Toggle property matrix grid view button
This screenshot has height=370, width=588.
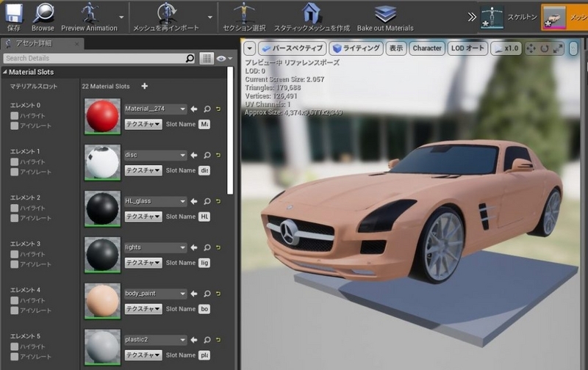207,59
